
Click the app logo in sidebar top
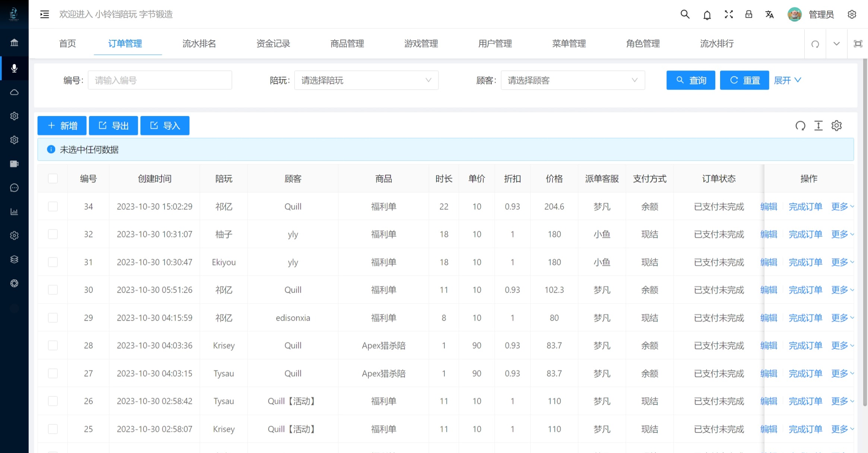pyautogui.click(x=14, y=14)
